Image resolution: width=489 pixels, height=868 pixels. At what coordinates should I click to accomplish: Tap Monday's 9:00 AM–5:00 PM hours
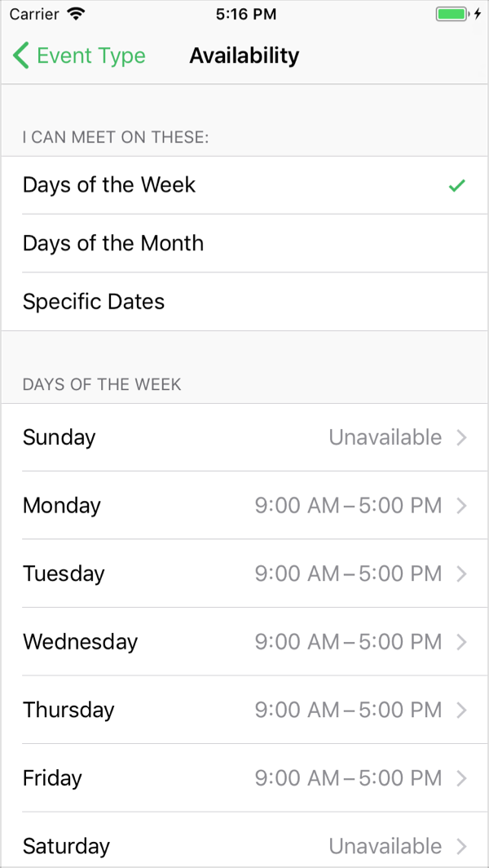coord(348,506)
